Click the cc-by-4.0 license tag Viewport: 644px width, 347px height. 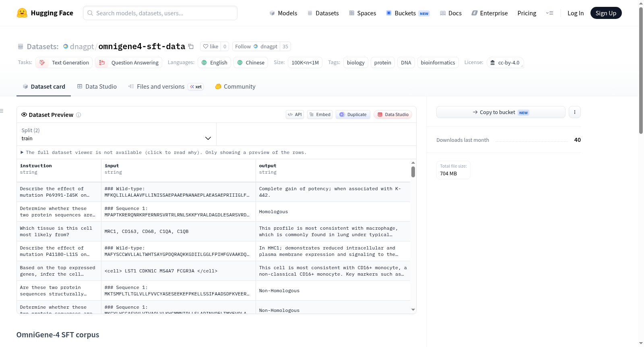[505, 62]
